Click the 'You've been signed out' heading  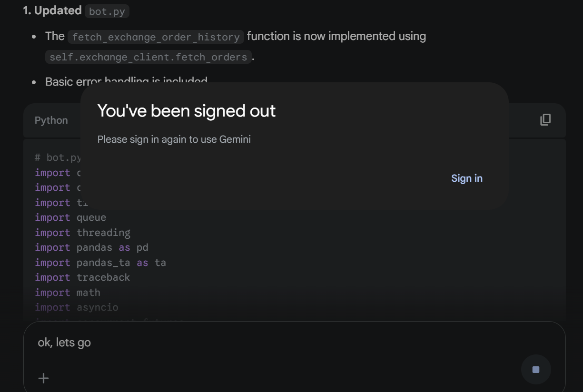186,111
